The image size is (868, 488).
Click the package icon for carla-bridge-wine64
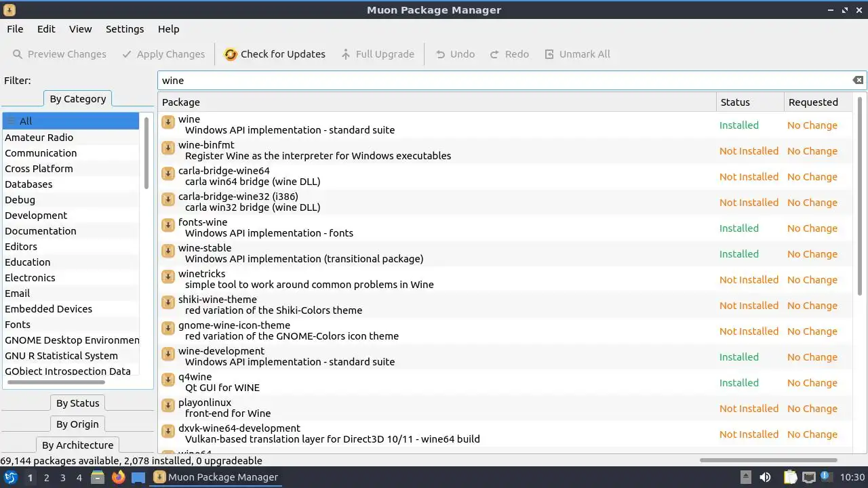[x=168, y=174]
